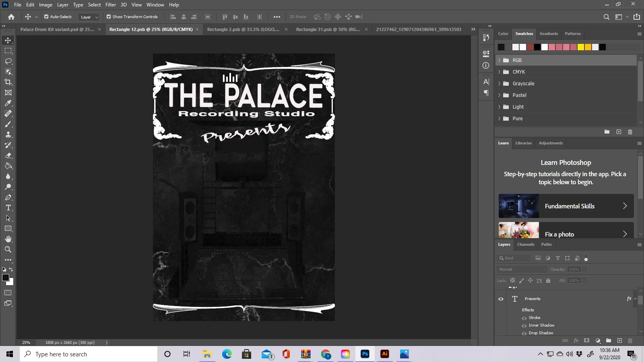The width and height of the screenshot is (644, 362).
Task: Select the Path Selection tool
Action: (x=8, y=218)
